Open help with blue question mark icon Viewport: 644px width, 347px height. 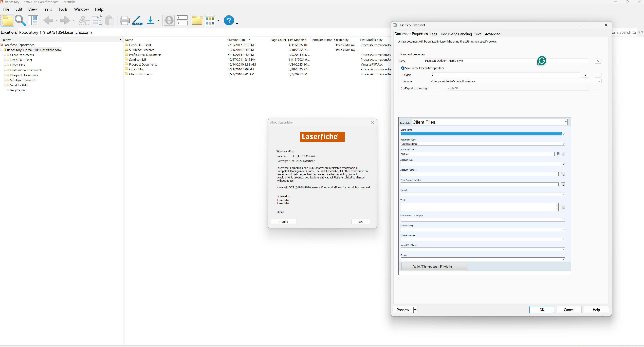[x=229, y=20]
